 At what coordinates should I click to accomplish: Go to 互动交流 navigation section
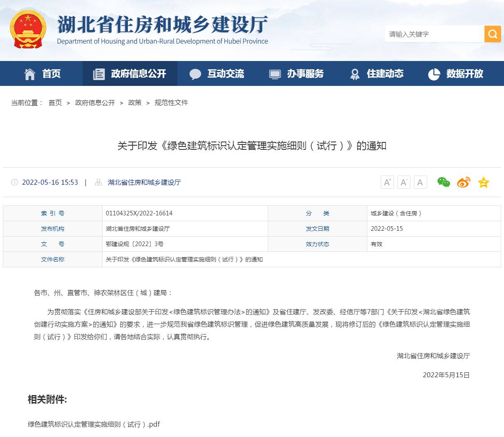[x=217, y=74]
